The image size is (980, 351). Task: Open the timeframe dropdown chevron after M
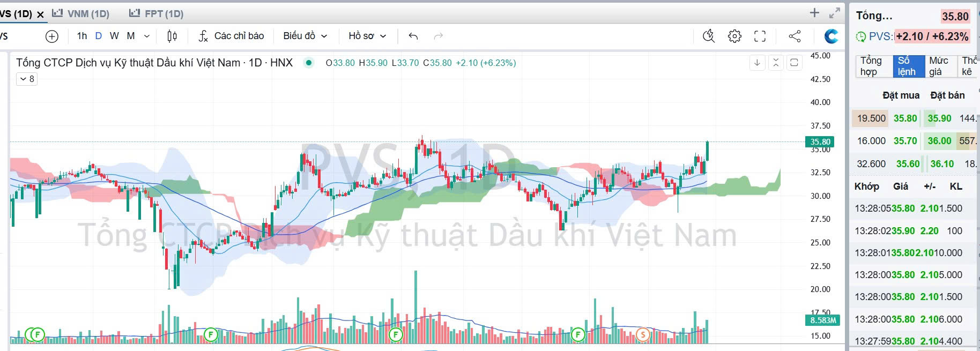tap(147, 36)
